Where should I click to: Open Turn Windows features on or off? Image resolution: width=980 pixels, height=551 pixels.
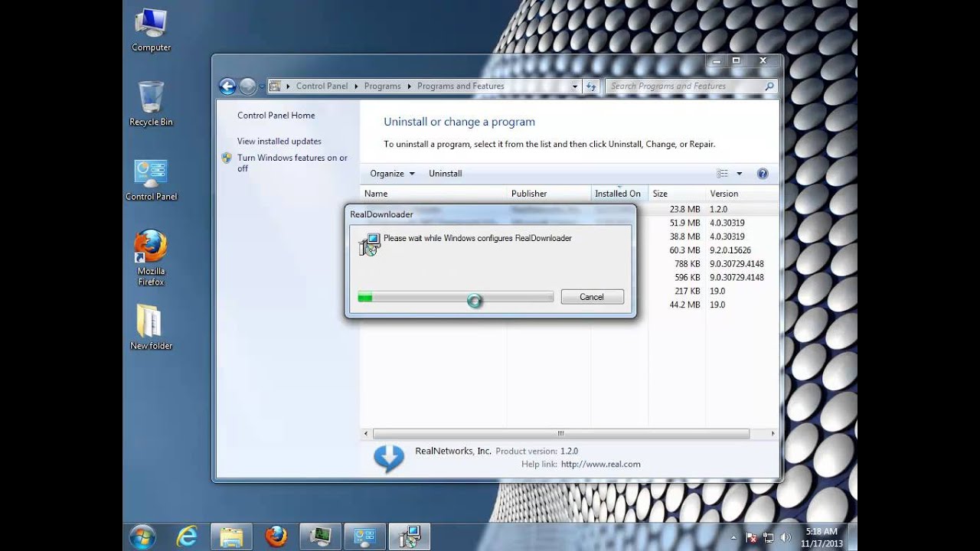coord(292,163)
